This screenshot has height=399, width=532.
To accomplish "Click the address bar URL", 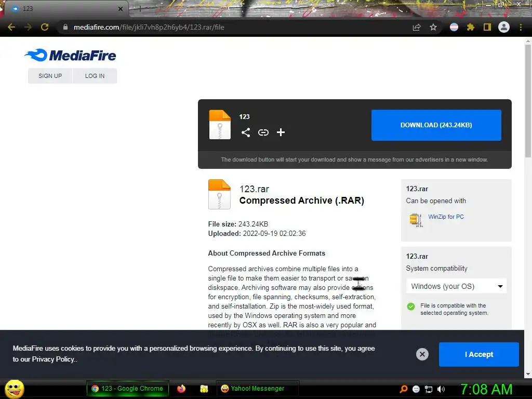I will click(x=149, y=27).
